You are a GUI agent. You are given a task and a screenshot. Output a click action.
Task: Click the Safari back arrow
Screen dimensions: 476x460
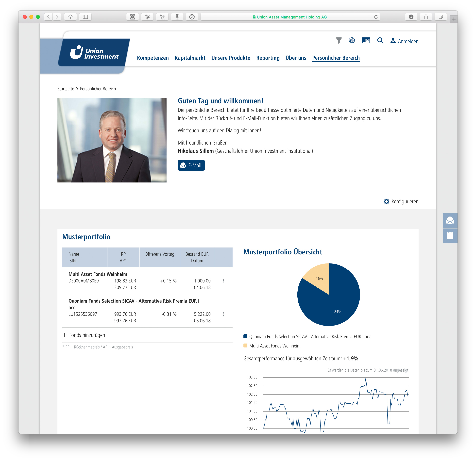click(x=49, y=17)
